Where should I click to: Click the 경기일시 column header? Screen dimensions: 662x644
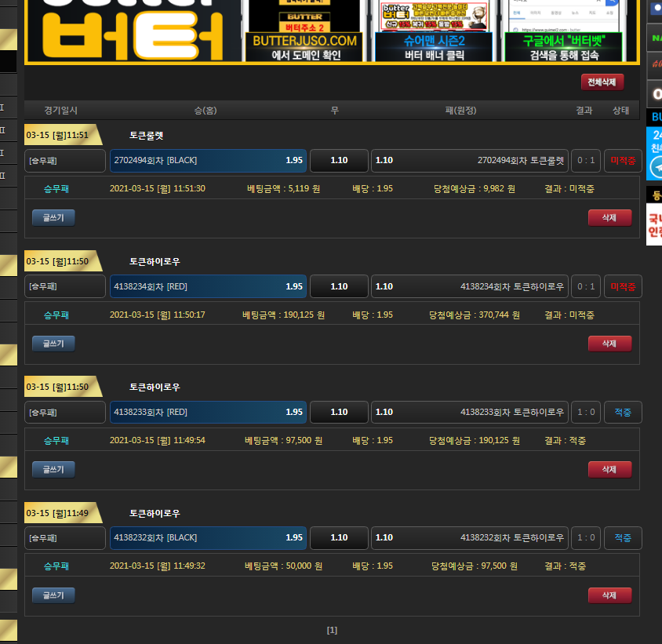tap(61, 111)
